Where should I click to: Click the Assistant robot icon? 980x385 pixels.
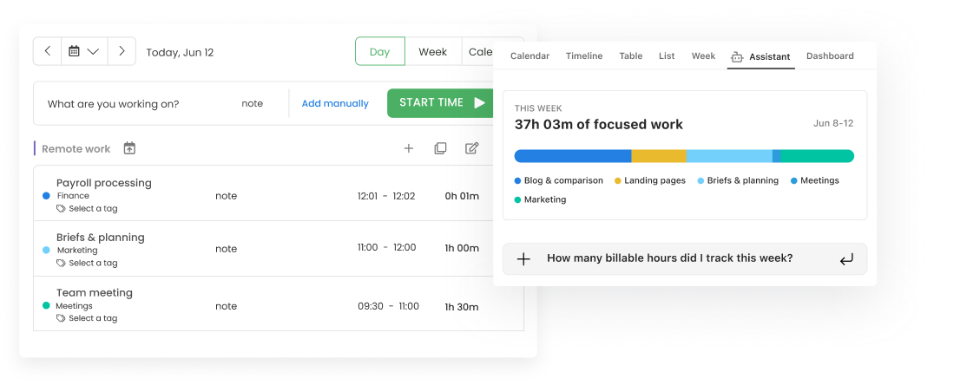point(737,56)
